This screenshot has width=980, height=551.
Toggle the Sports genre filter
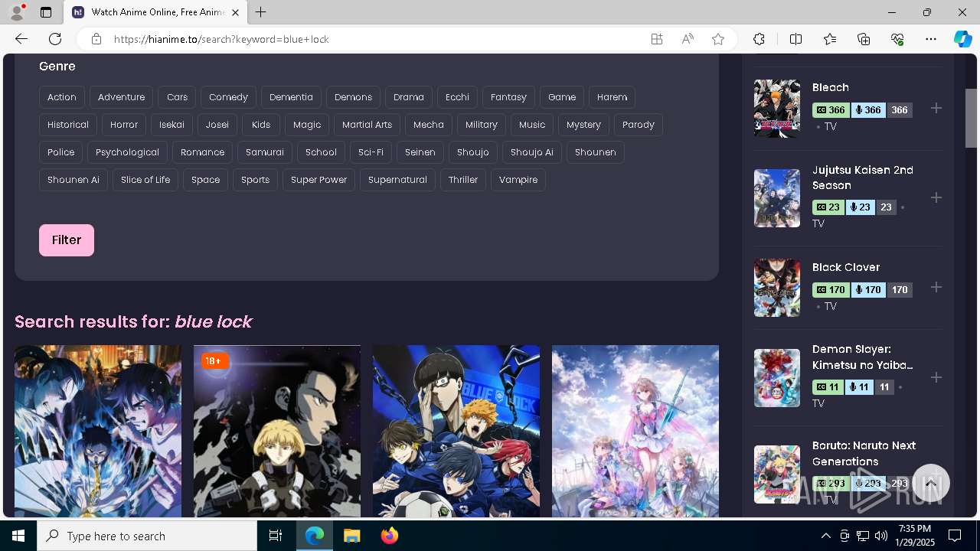(x=255, y=180)
